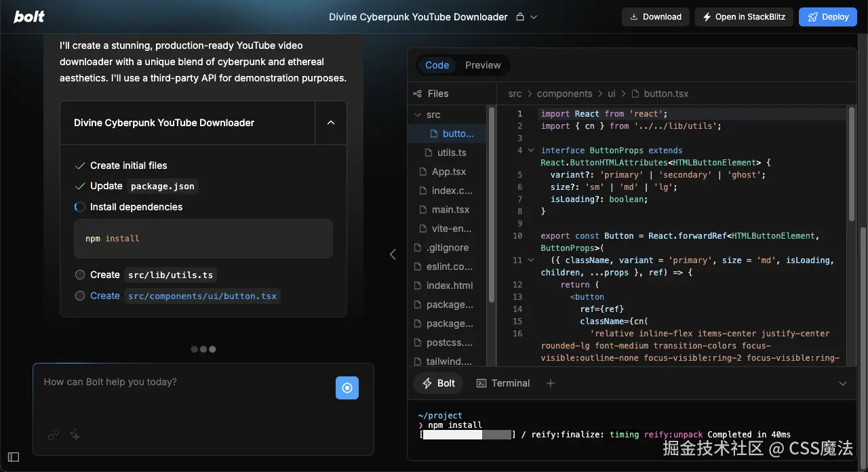The image size is (868, 472).
Task: Click the lightning icon on StackBlitz button
Action: [x=707, y=17]
